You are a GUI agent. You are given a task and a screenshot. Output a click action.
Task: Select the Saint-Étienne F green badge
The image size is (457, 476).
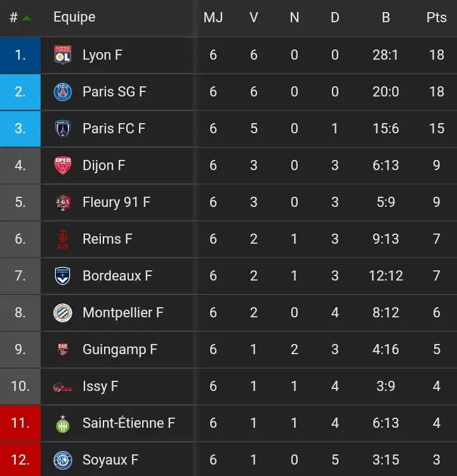point(63,423)
